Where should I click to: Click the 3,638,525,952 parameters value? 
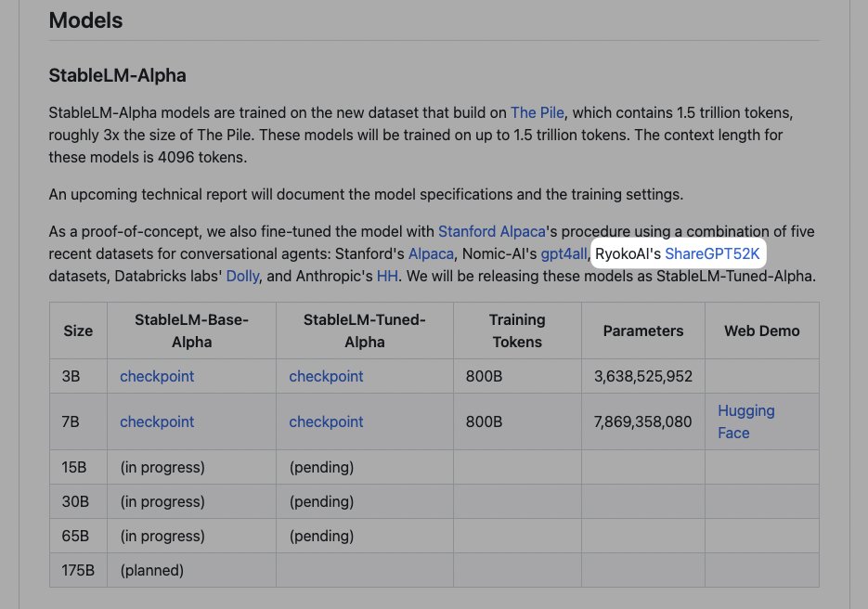(x=643, y=377)
